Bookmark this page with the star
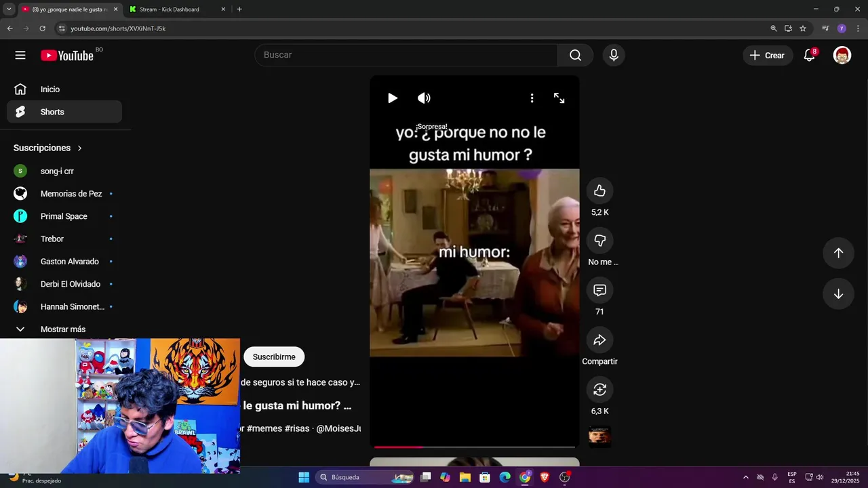The width and height of the screenshot is (868, 488). (x=803, y=28)
